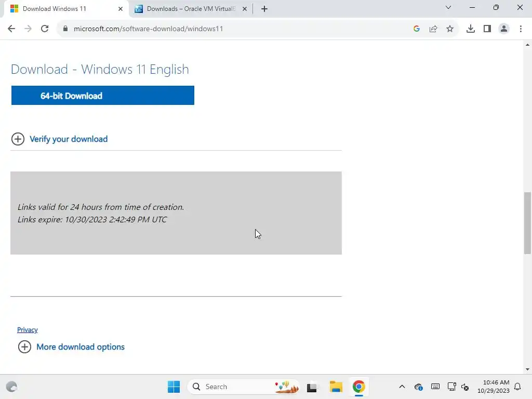Minimize the Chrome window
This screenshot has width=532, height=399.
coord(472,7)
